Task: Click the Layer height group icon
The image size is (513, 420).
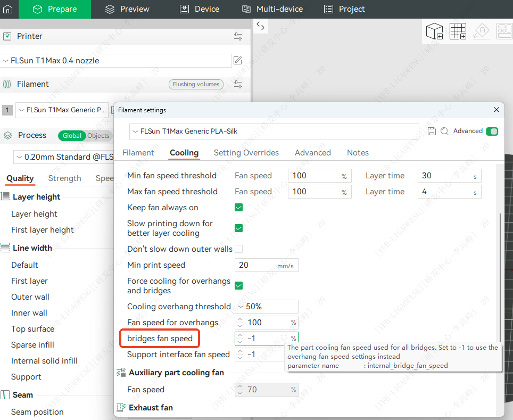Action: coord(5,197)
